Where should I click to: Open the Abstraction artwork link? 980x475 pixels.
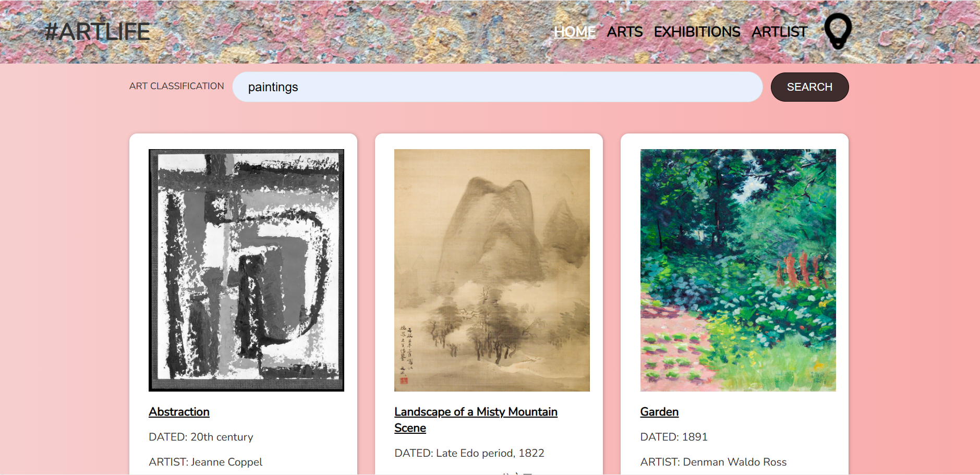[x=179, y=411]
